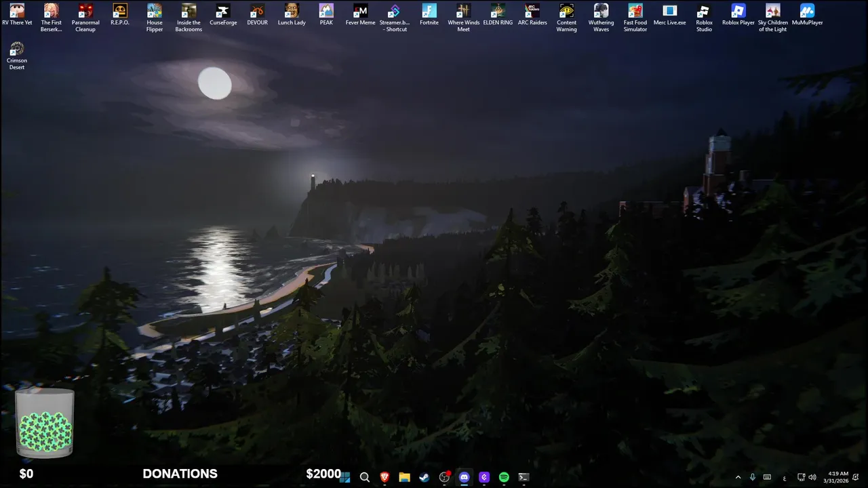Image resolution: width=868 pixels, height=488 pixels.
Task: Open Steam from the taskbar
Action: click(x=425, y=477)
